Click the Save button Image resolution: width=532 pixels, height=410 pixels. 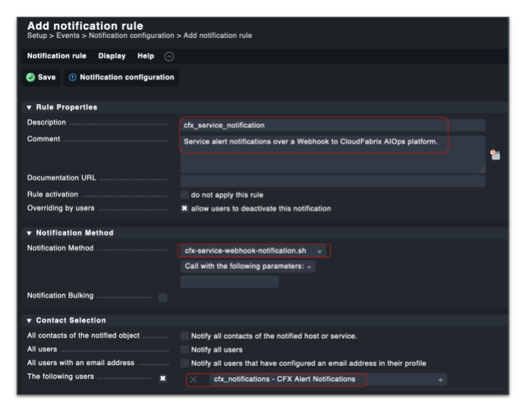(41, 77)
